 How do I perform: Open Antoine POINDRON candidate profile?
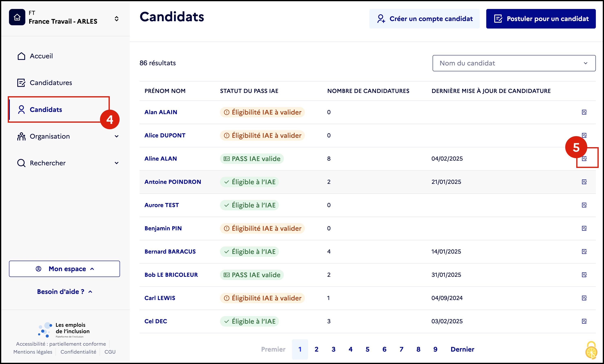[x=173, y=182]
